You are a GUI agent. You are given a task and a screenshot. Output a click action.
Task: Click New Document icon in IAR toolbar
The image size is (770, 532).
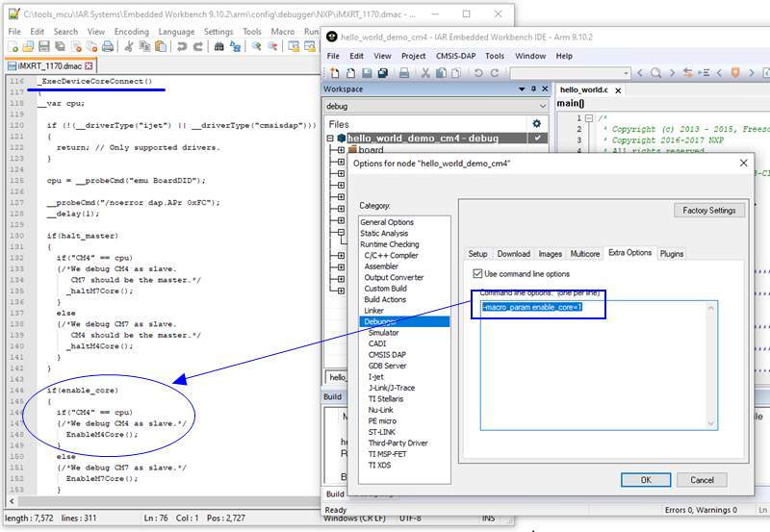click(x=335, y=73)
